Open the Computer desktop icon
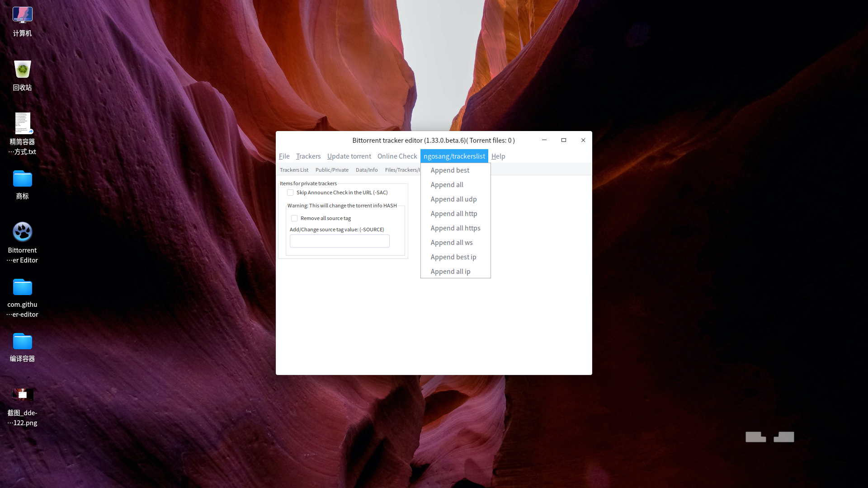This screenshot has width=868, height=488. pyautogui.click(x=22, y=15)
